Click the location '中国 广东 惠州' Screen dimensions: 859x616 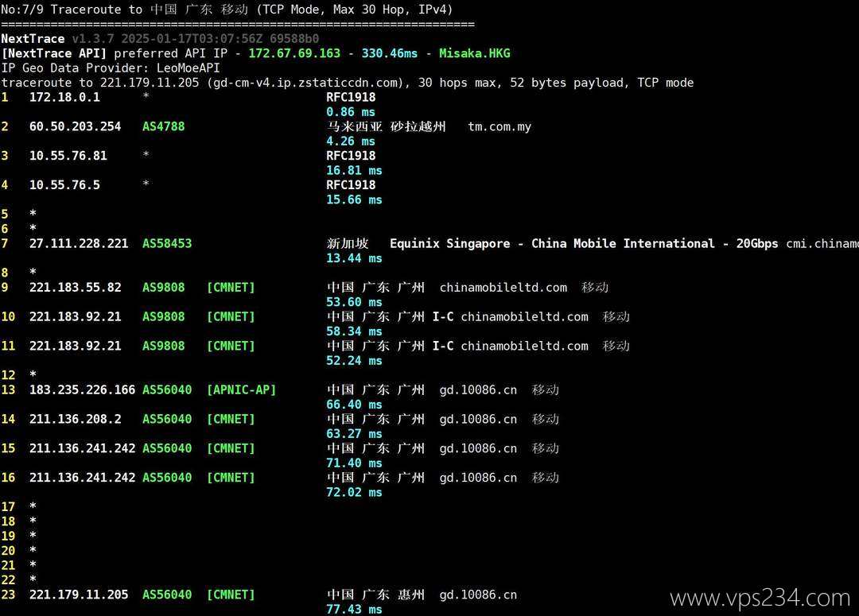click(375, 595)
